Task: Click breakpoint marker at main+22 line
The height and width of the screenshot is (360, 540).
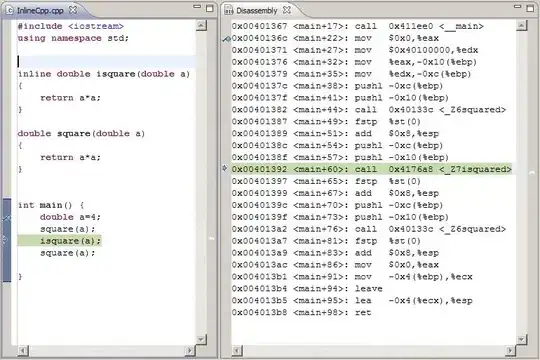Action: tap(226, 39)
